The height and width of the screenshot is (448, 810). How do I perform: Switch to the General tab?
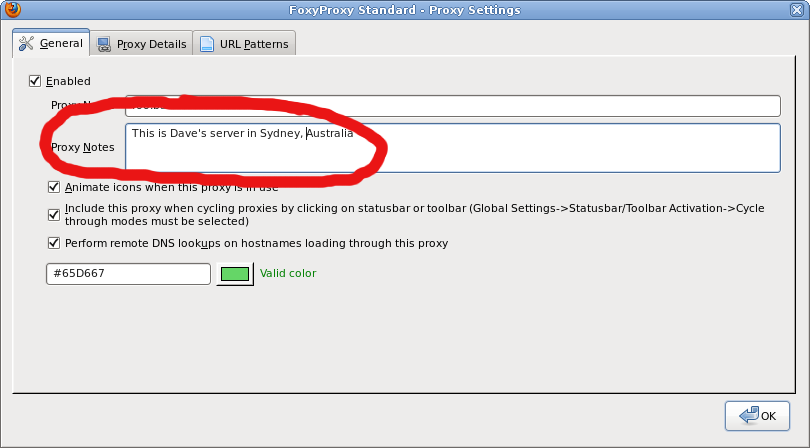click(51, 43)
